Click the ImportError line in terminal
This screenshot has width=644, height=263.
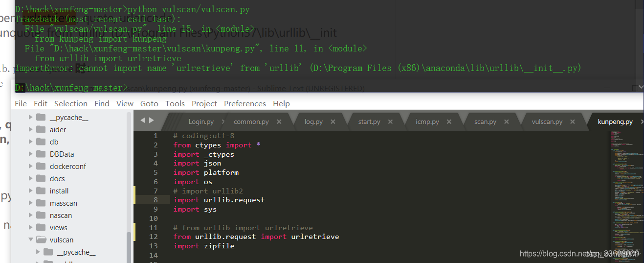click(298, 68)
